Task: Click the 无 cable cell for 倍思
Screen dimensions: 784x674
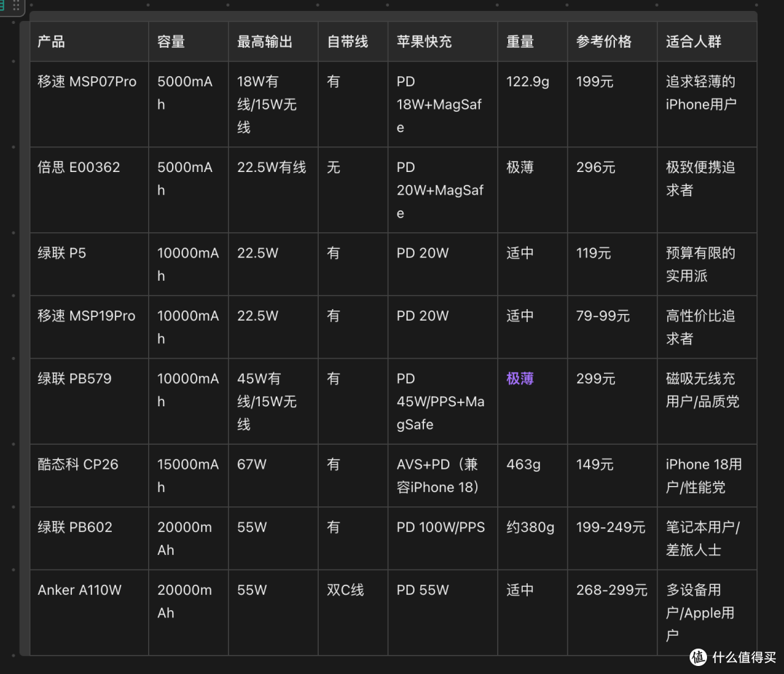Action: (x=353, y=190)
